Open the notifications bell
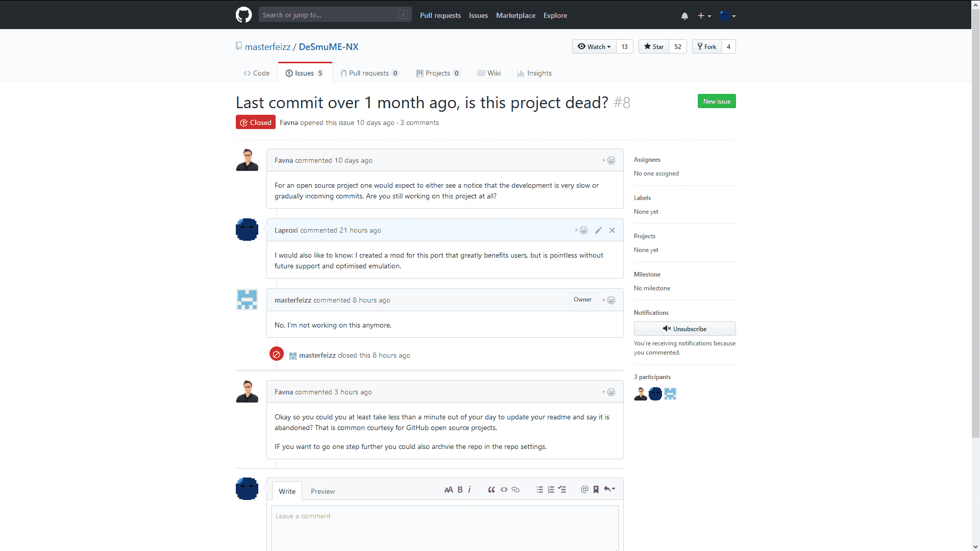This screenshot has width=980, height=551. click(684, 16)
